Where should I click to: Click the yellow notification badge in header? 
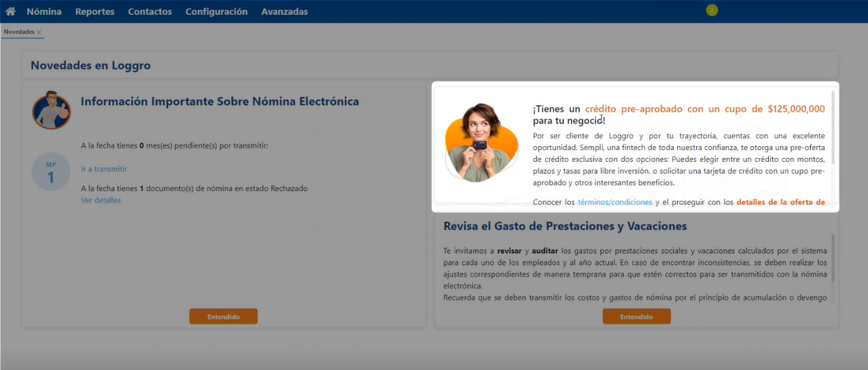click(x=712, y=10)
